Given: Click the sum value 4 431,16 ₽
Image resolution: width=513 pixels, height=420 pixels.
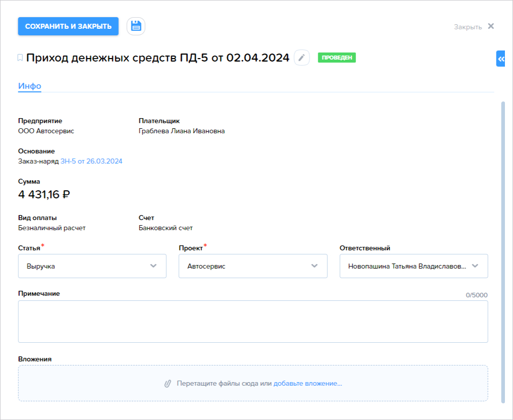Looking at the screenshot, I should pyautogui.click(x=44, y=195).
